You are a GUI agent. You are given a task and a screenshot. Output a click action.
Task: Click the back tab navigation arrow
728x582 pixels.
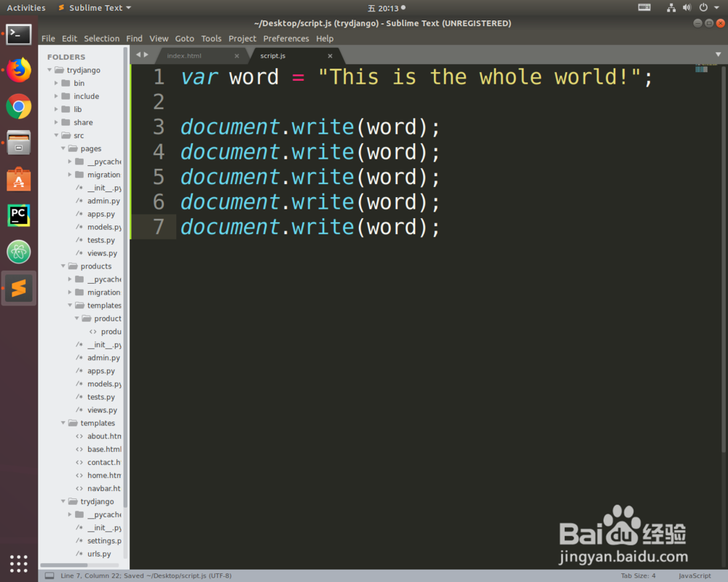[x=138, y=55]
